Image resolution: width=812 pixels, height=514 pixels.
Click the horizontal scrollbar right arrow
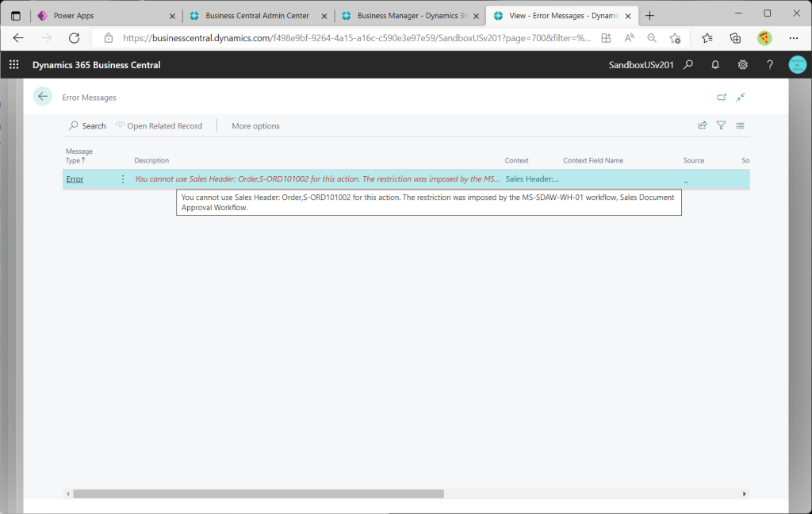click(744, 494)
